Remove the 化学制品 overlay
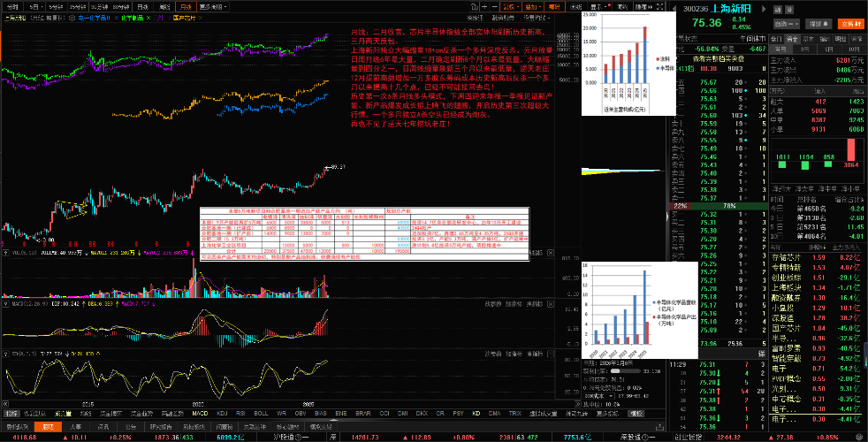 tap(148, 19)
